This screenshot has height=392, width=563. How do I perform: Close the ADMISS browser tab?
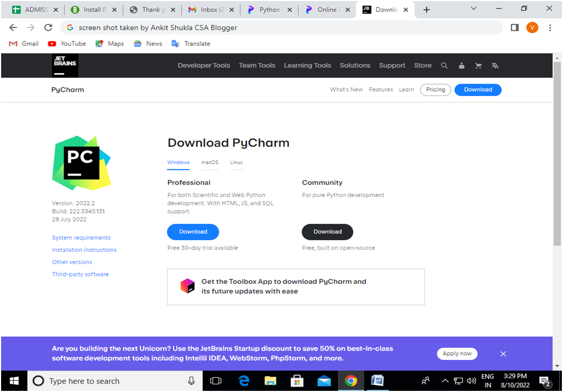coord(56,10)
